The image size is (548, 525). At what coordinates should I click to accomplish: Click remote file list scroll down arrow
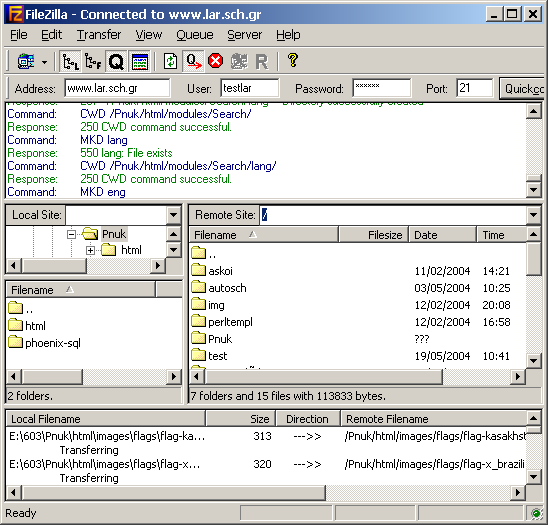pyautogui.click(x=533, y=360)
